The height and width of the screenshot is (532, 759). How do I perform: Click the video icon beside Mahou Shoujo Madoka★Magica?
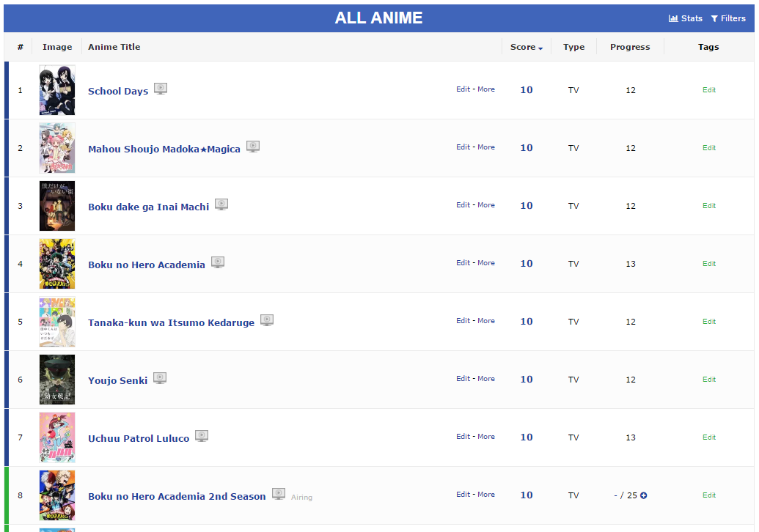pyautogui.click(x=253, y=147)
